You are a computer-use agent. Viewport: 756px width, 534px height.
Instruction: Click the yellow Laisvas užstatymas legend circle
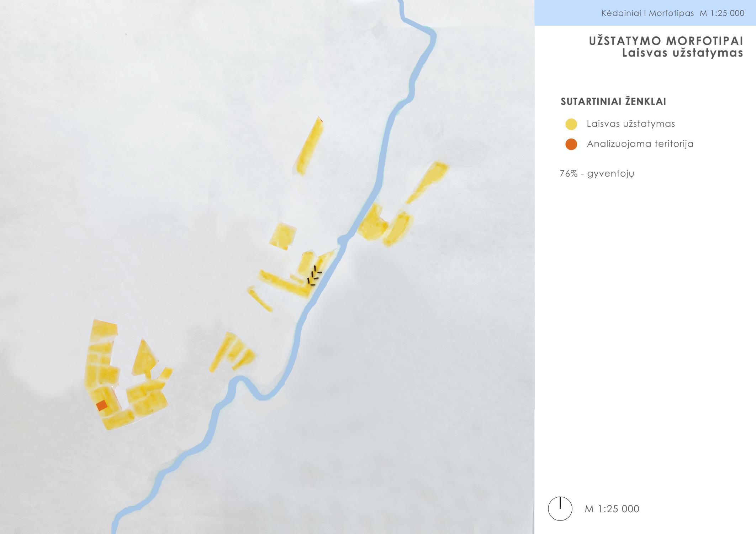point(571,124)
